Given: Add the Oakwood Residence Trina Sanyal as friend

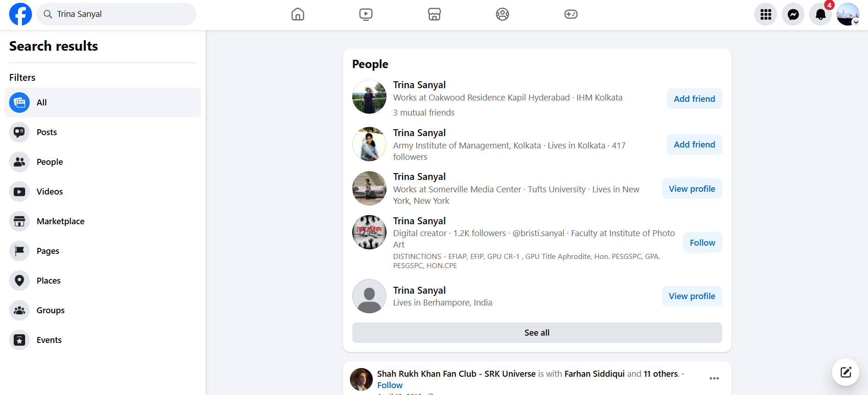Looking at the screenshot, I should [694, 99].
